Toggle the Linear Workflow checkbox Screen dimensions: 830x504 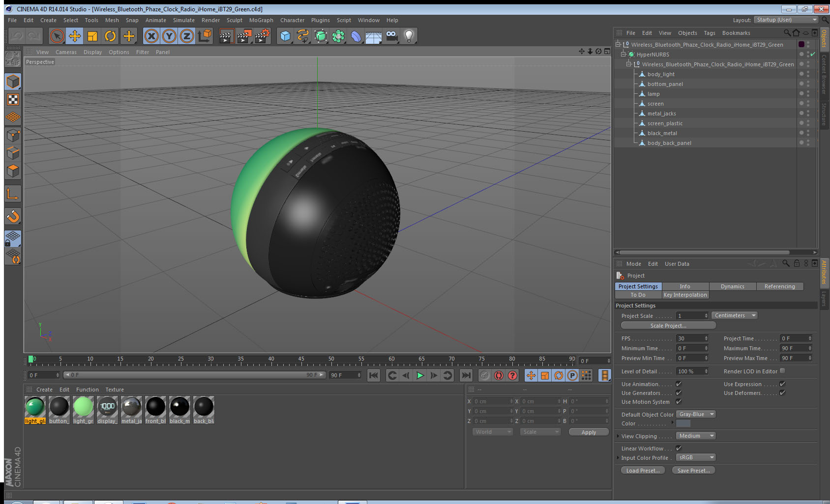(679, 448)
